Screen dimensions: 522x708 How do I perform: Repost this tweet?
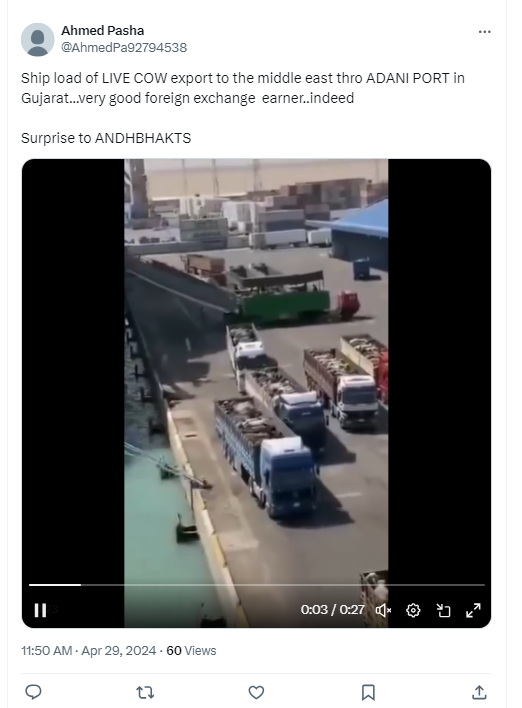(x=145, y=692)
